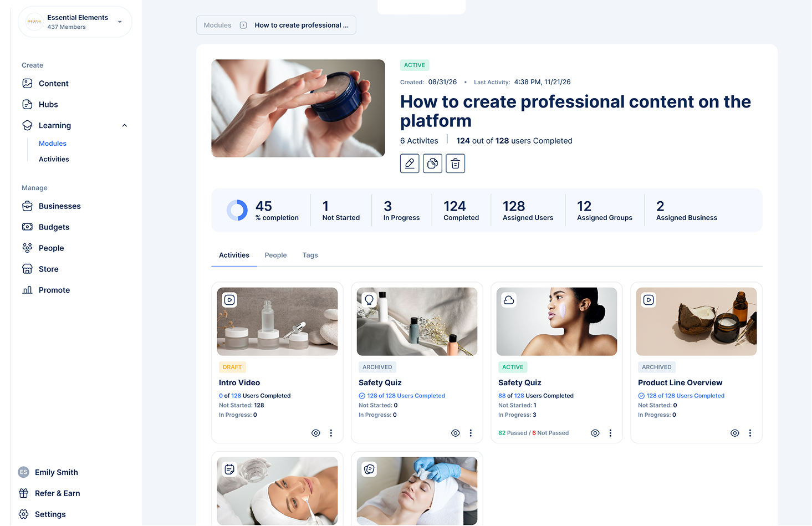The height and width of the screenshot is (526, 812).
Task: Click '0 of 128 Users Completed' link
Action: [x=255, y=396]
